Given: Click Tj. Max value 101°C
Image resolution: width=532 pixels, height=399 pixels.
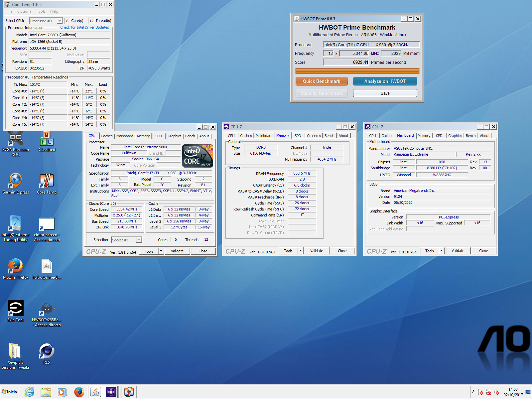Looking at the screenshot, I should (48, 84).
